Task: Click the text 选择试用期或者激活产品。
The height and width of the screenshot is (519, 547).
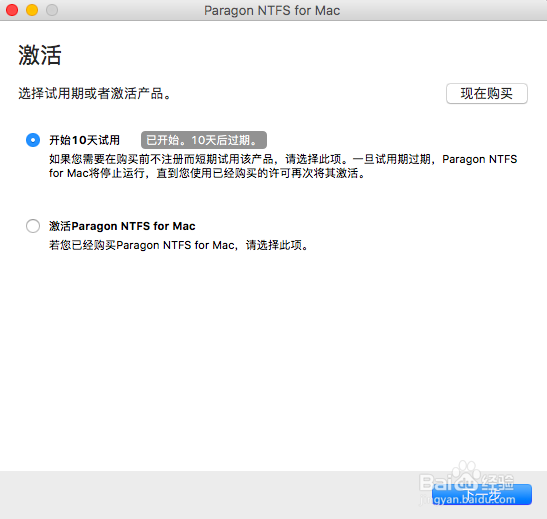Action: coord(95,93)
